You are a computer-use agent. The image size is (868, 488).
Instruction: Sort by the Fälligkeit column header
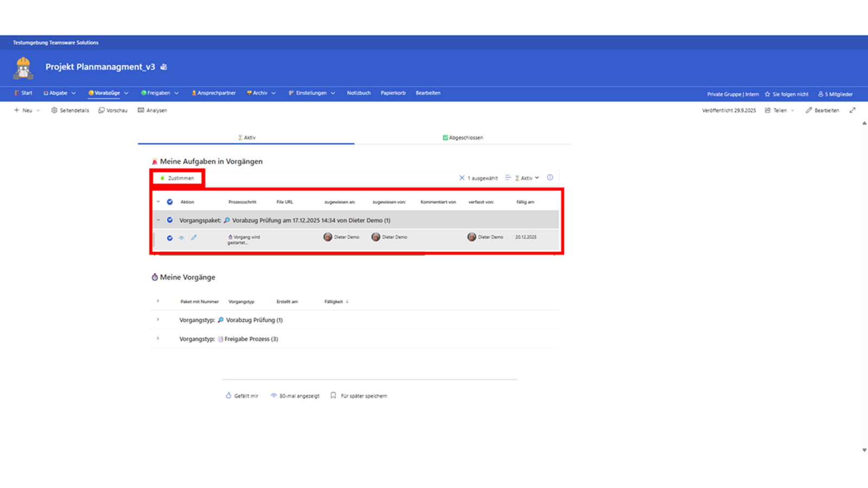point(334,301)
